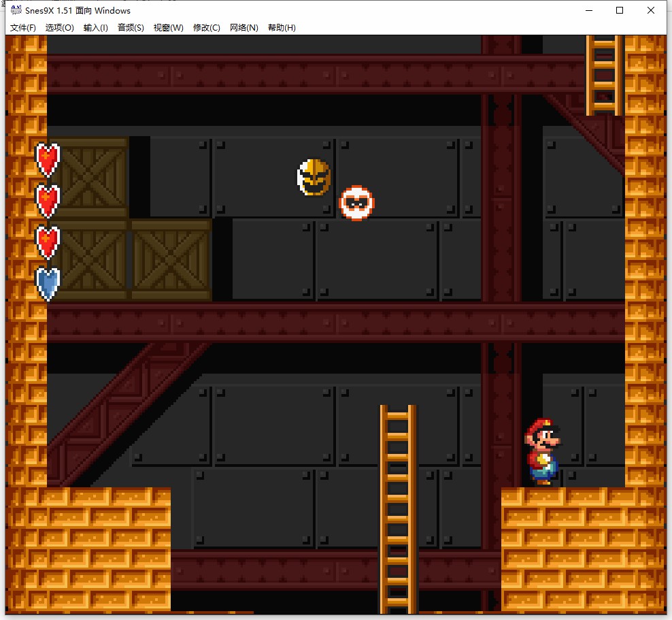This screenshot has height=620, width=672.
Task: Open the 修改(C) cheats menu
Action: tap(207, 28)
